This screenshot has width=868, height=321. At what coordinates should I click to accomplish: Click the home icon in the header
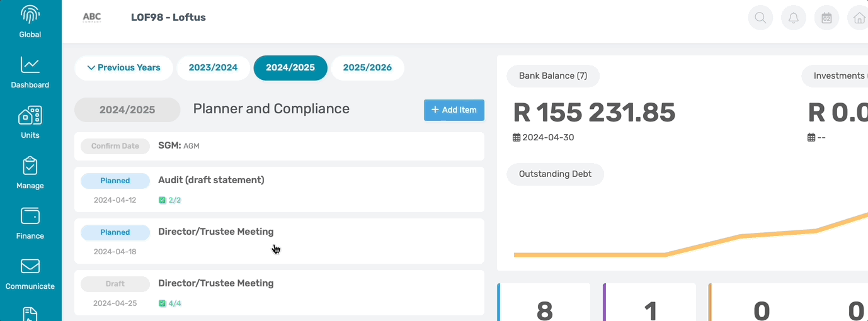click(859, 18)
